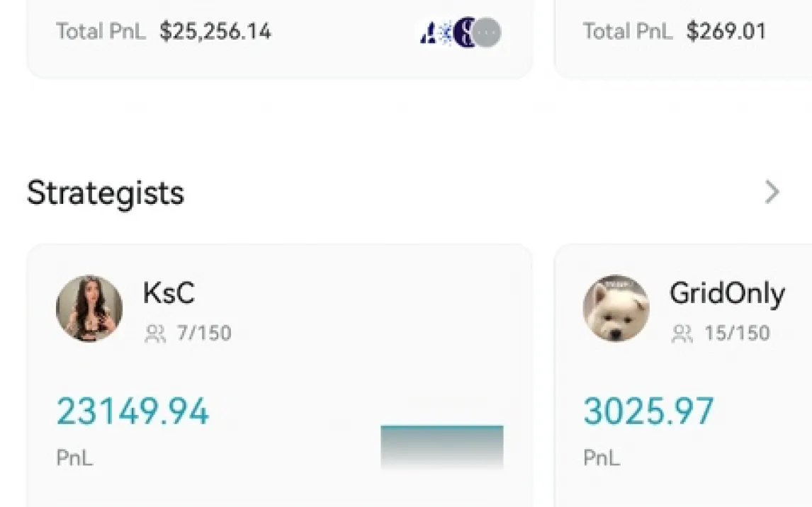Click the $269.01 Total PnL amount
This screenshot has width=812, height=507.
click(726, 32)
